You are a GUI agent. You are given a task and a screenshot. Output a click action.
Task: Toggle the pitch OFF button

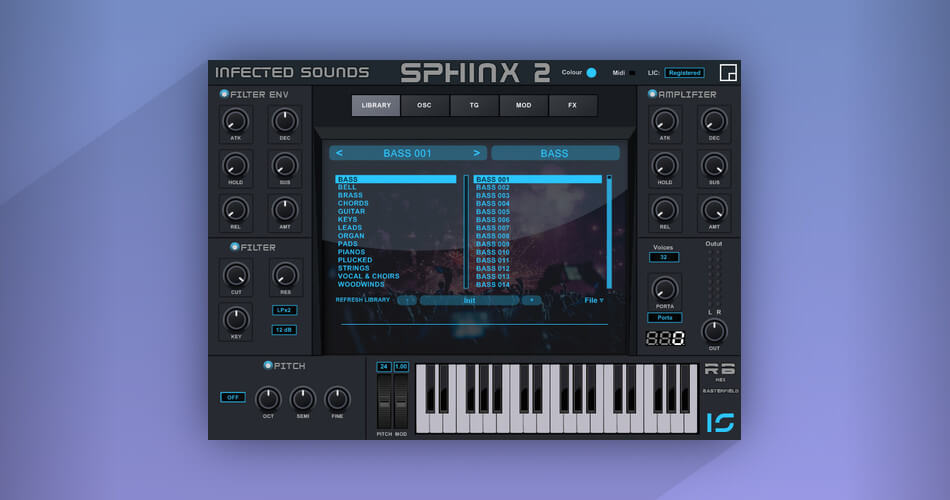pos(233,397)
